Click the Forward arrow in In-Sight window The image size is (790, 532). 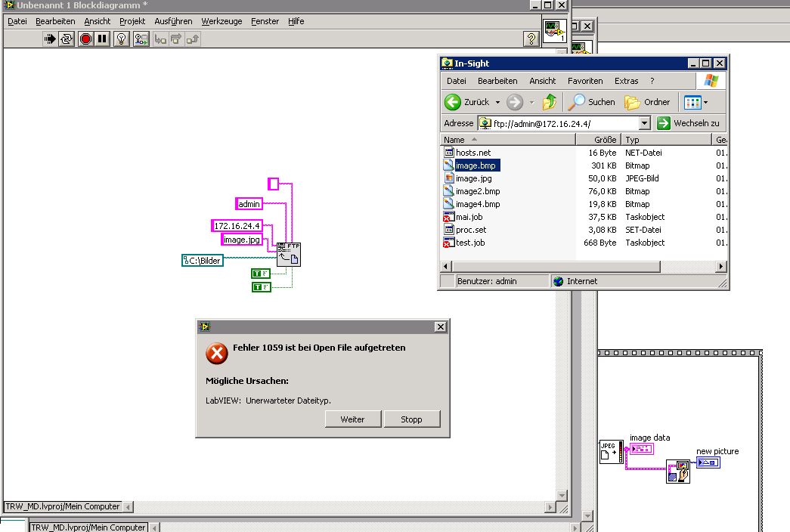pyautogui.click(x=514, y=102)
